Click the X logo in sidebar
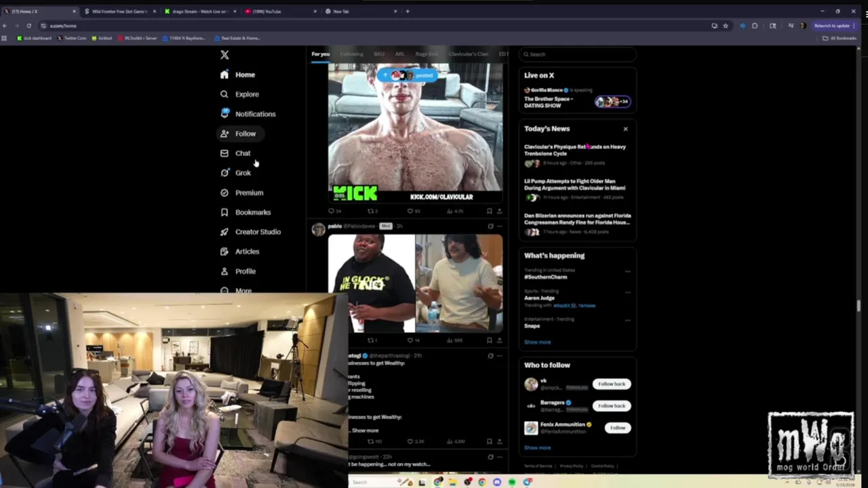This screenshot has height=488, width=868. pos(224,55)
